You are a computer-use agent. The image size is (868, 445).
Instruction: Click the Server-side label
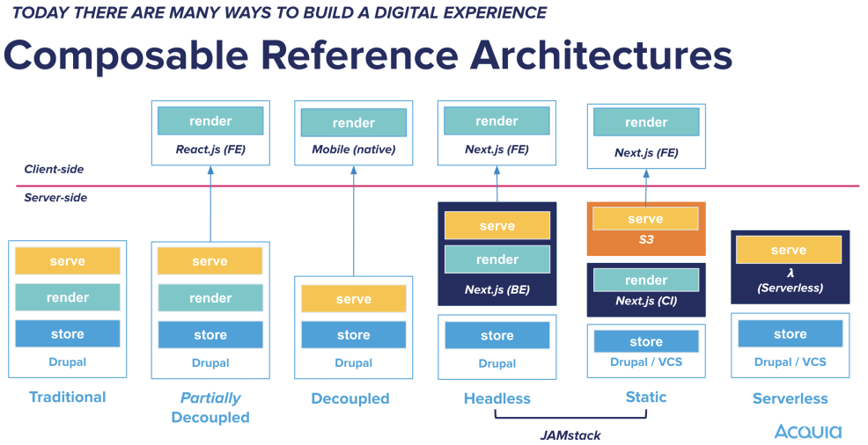tap(55, 198)
